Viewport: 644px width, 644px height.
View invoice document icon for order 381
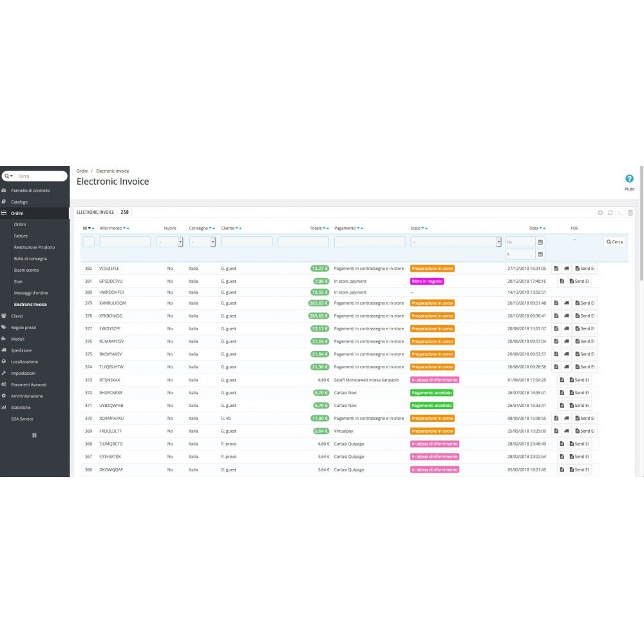coord(562,281)
